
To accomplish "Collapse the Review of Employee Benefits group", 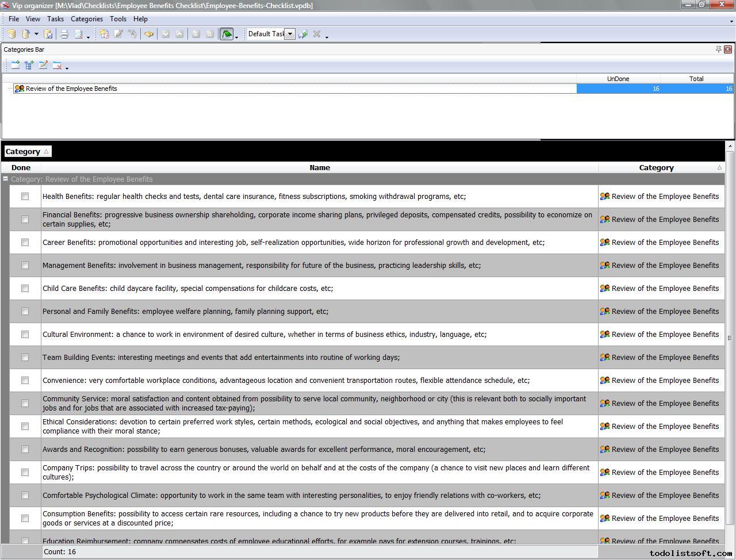I will (x=6, y=179).
